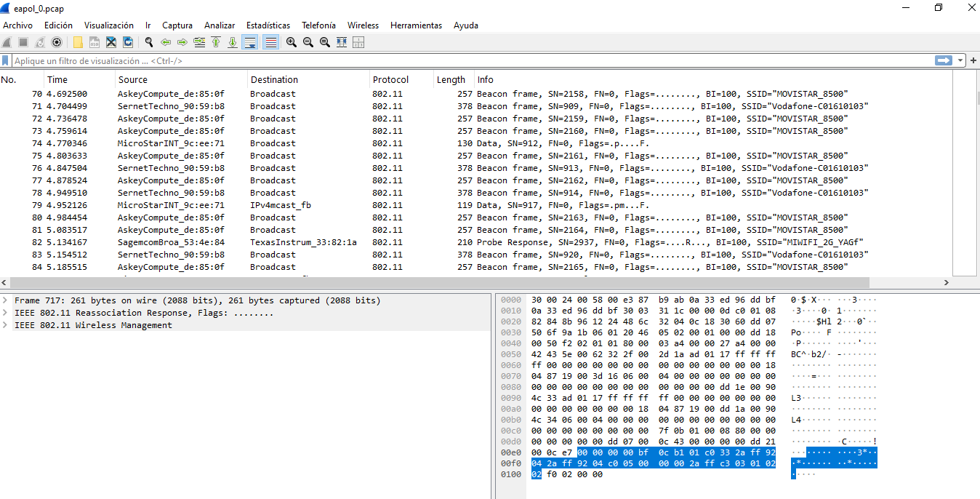Apply the display filter arrow button
The image size is (980, 499).
944,60
